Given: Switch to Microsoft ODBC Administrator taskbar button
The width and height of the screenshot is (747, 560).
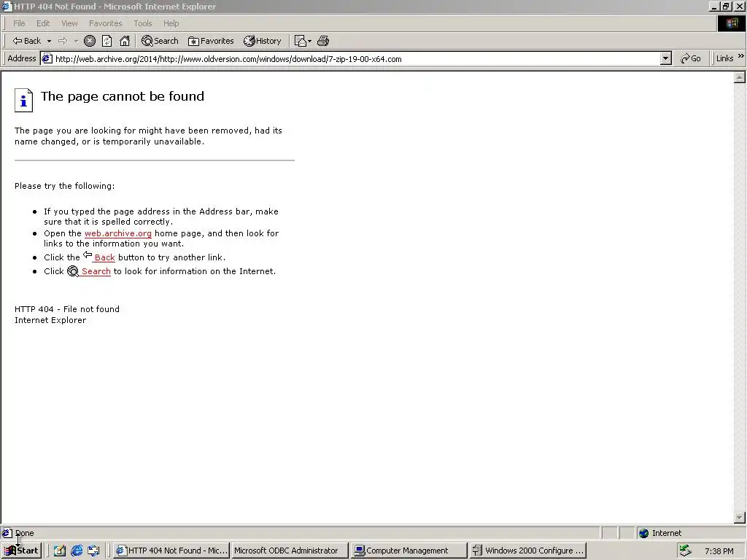Looking at the screenshot, I should [290, 551].
